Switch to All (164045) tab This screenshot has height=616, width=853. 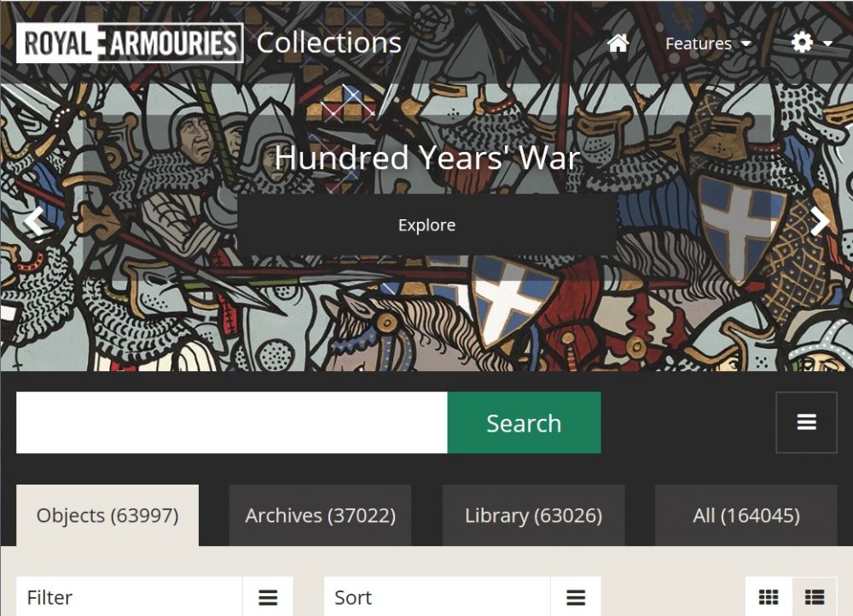[746, 515]
